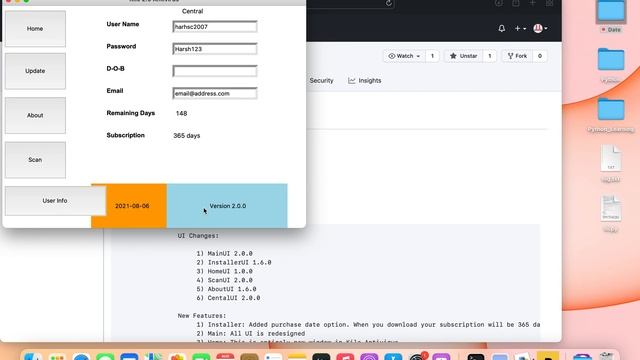
Task: Select the empty D-O-B field
Action: click(215, 71)
